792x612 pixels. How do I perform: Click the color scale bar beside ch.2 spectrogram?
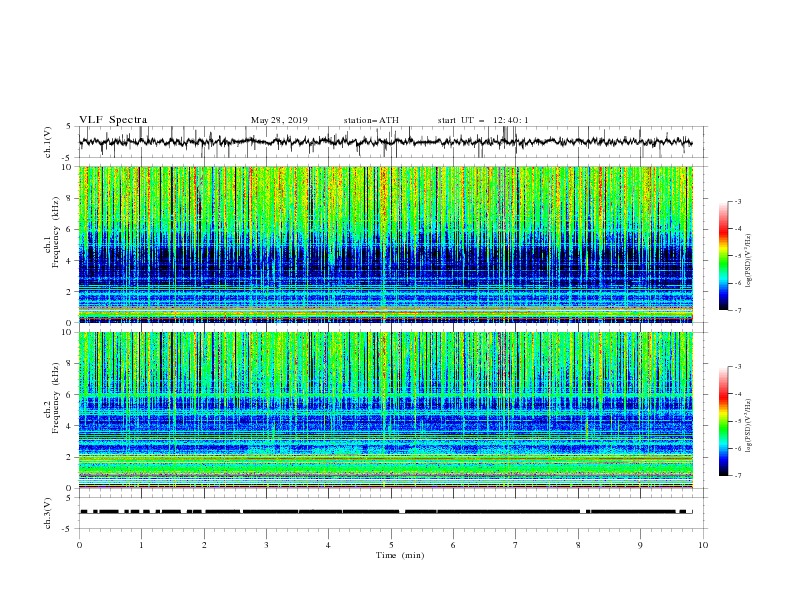724,421
